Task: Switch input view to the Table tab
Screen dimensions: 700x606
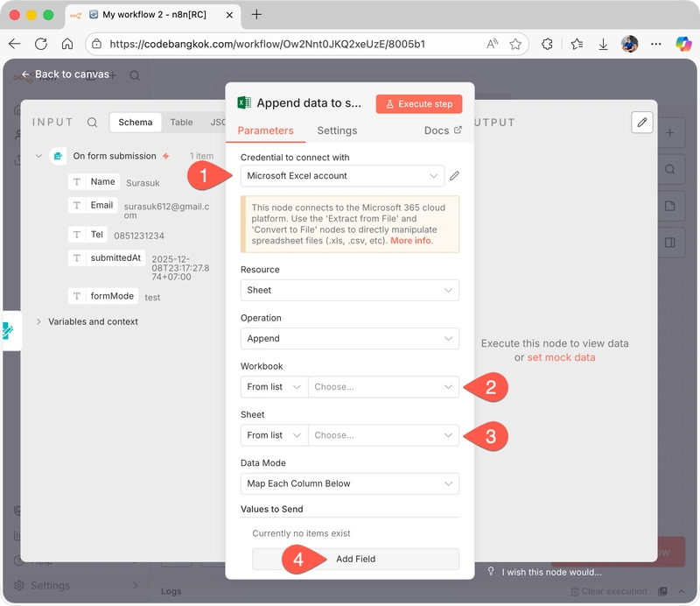Action: 181,123
